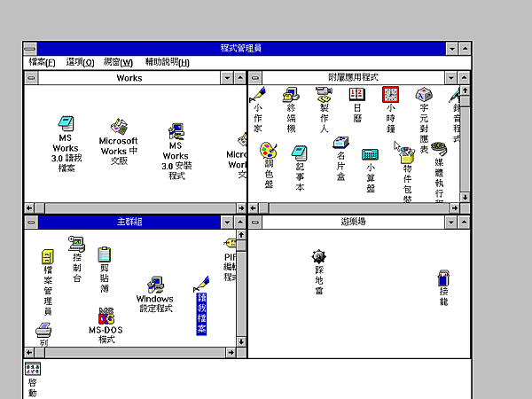Open 遊樂場 window control menu box
This screenshot has height=399, width=532.
[255, 223]
